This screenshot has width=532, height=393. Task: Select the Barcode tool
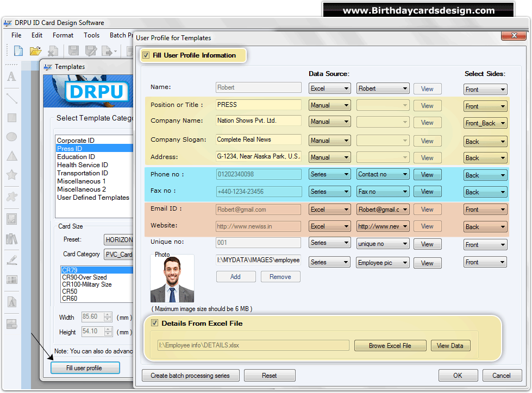(12, 280)
